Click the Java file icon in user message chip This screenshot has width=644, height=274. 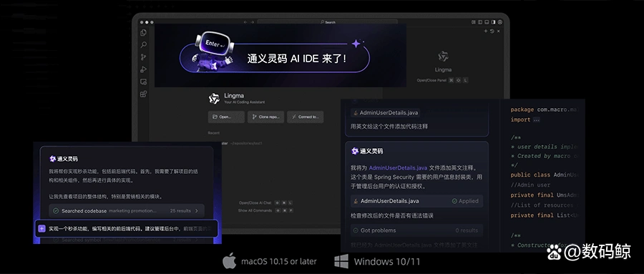click(356, 112)
